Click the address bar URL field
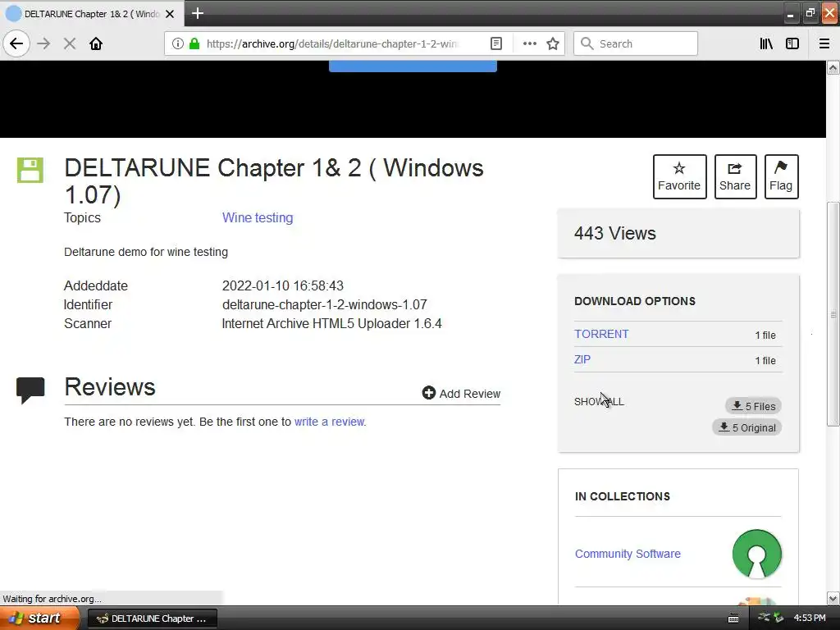840x630 pixels. (x=332, y=43)
